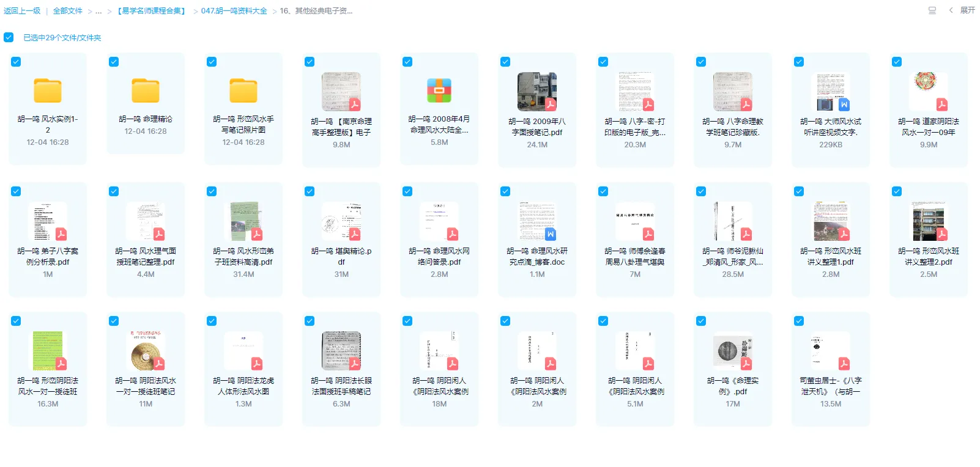Deselect the 司萤虫居士《八字泄天机》 checkbox
Viewport: 980px width, 467px height.
[799, 321]
